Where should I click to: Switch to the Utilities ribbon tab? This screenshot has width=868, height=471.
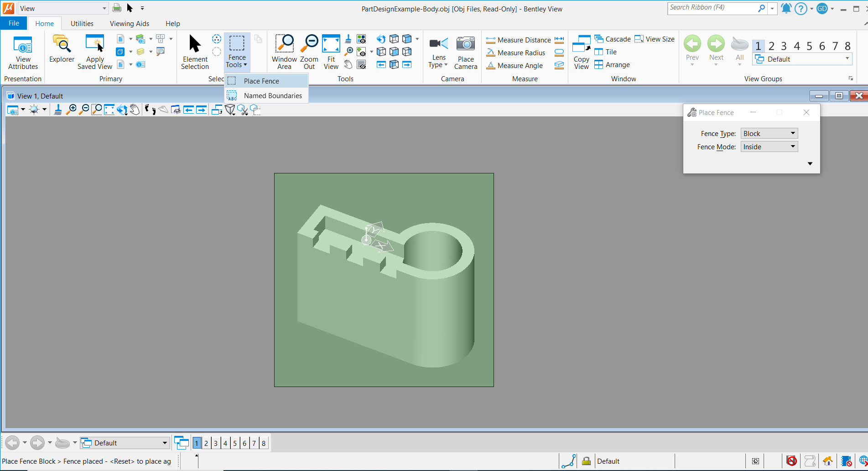pyautogui.click(x=82, y=23)
